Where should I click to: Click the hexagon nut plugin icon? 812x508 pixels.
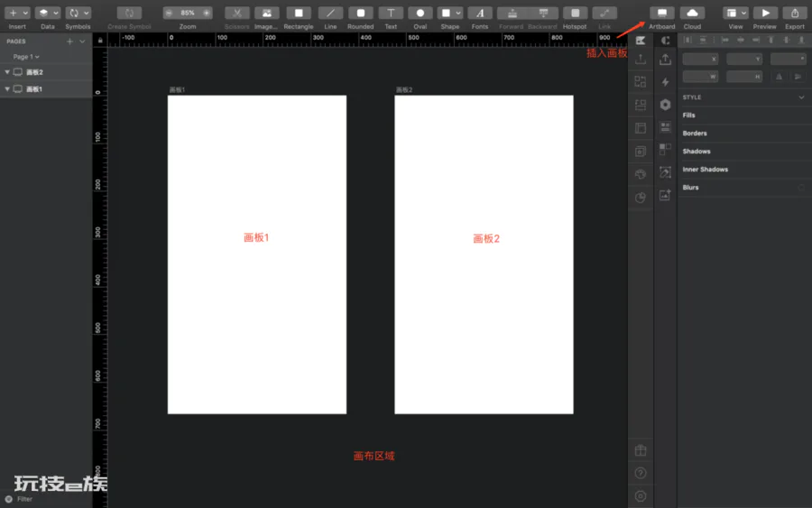(x=666, y=105)
